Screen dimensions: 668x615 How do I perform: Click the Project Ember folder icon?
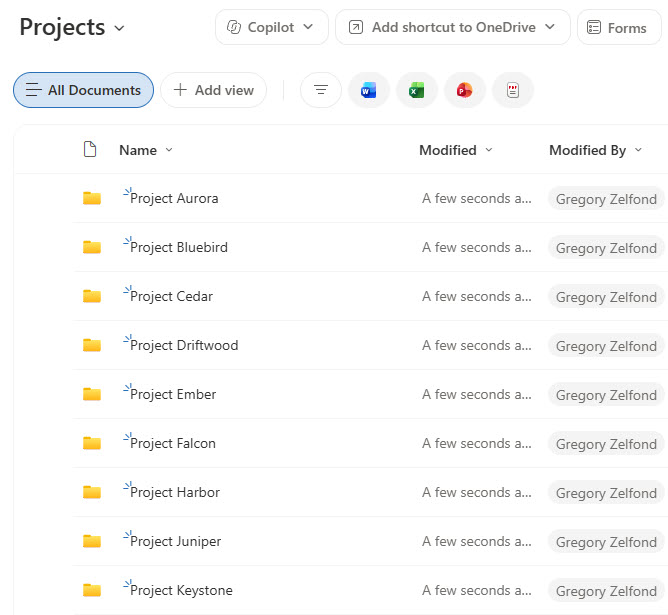coord(92,394)
